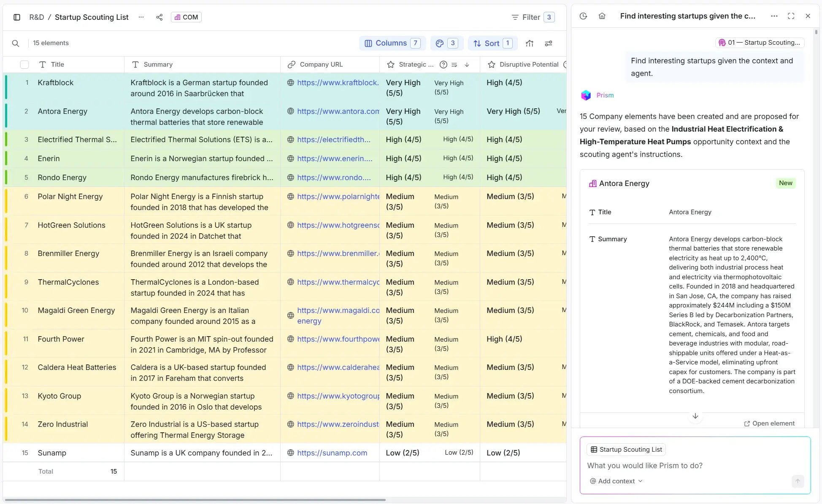Open the magaldi.com company link
Image resolution: width=822 pixels, height=504 pixels.
click(338, 315)
